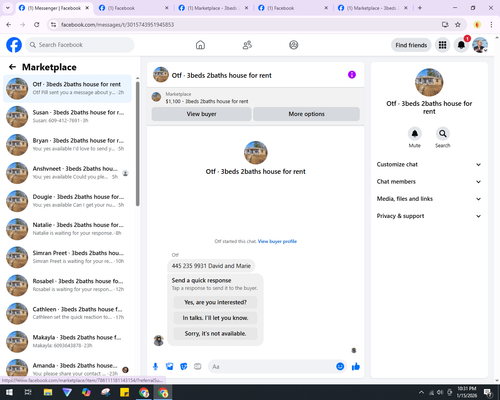Click the View buyer button
Image resolution: width=500 pixels, height=400 pixels.
[x=201, y=114]
